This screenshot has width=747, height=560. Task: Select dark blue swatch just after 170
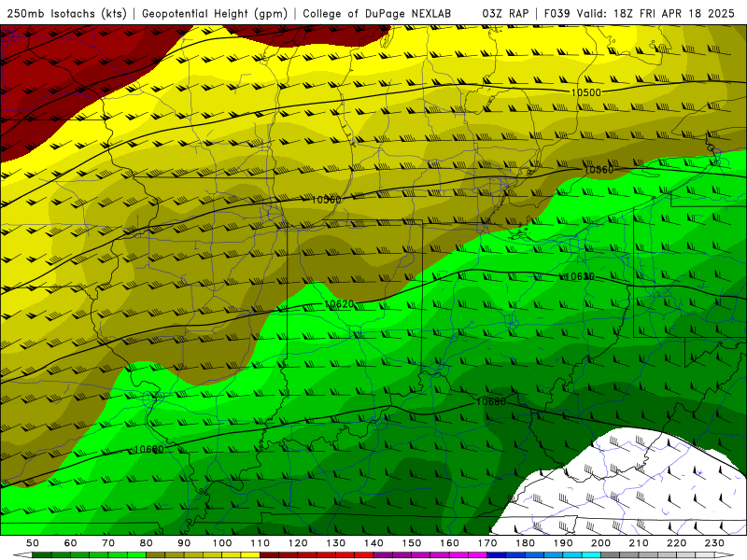pos(497,555)
